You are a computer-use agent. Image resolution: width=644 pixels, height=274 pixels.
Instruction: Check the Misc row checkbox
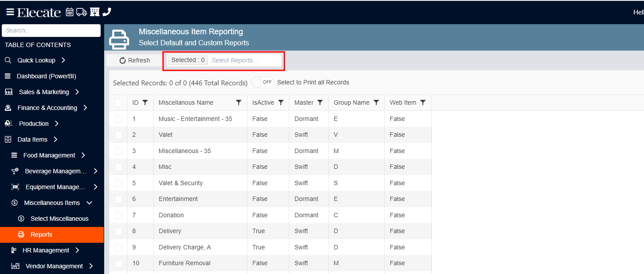point(118,167)
